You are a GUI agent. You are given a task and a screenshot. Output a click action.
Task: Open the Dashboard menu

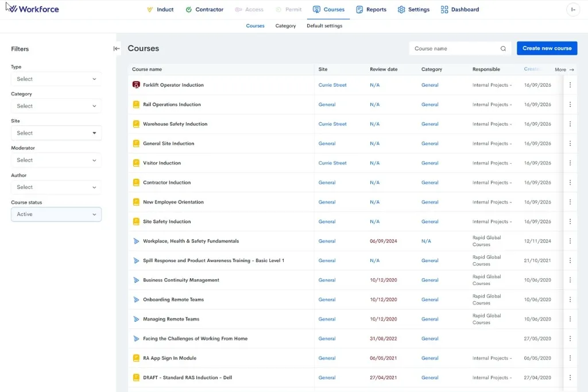pyautogui.click(x=460, y=9)
